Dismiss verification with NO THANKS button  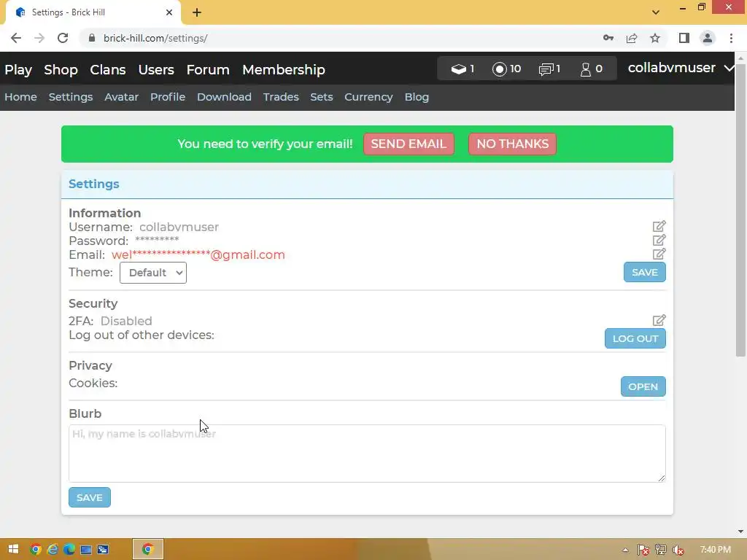click(512, 144)
